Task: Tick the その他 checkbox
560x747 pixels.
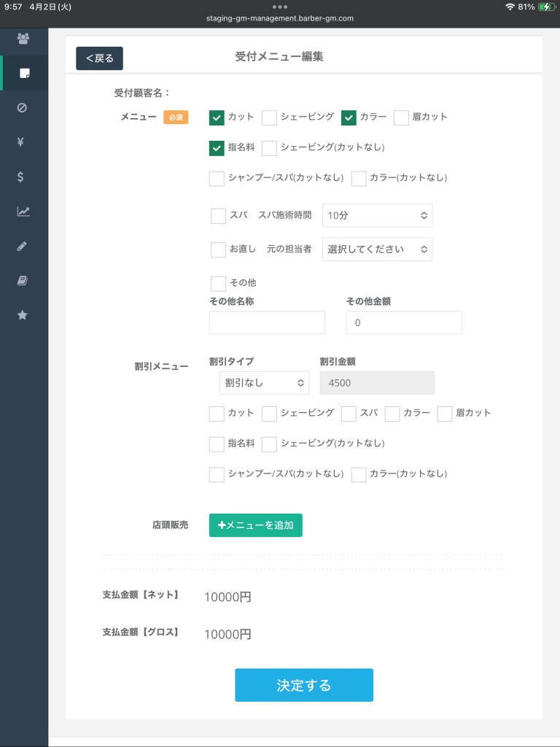Action: 218,283
